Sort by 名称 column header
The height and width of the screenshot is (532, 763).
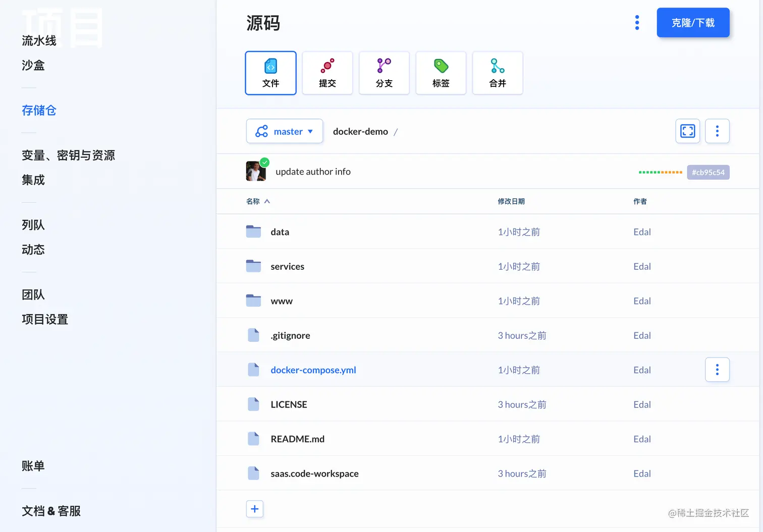point(258,201)
